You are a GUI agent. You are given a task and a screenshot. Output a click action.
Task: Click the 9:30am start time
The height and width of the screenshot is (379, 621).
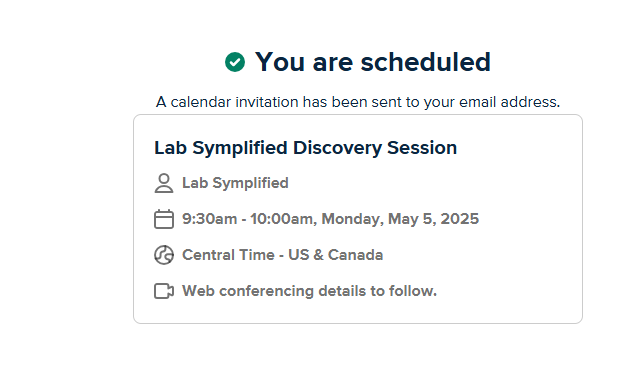point(210,219)
